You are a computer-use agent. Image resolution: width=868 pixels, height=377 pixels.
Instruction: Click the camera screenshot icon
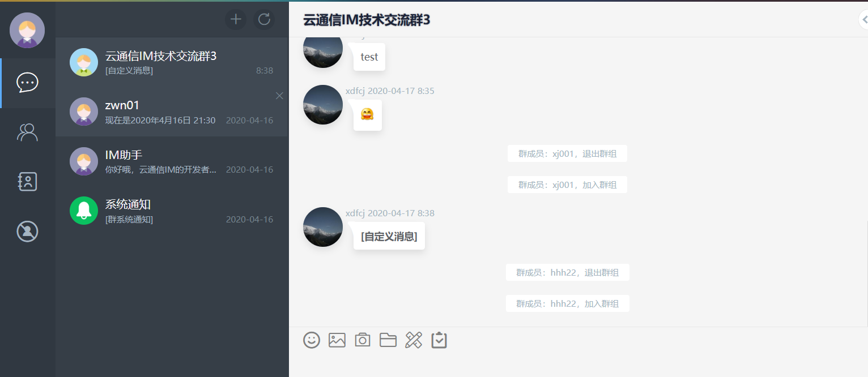pos(363,340)
